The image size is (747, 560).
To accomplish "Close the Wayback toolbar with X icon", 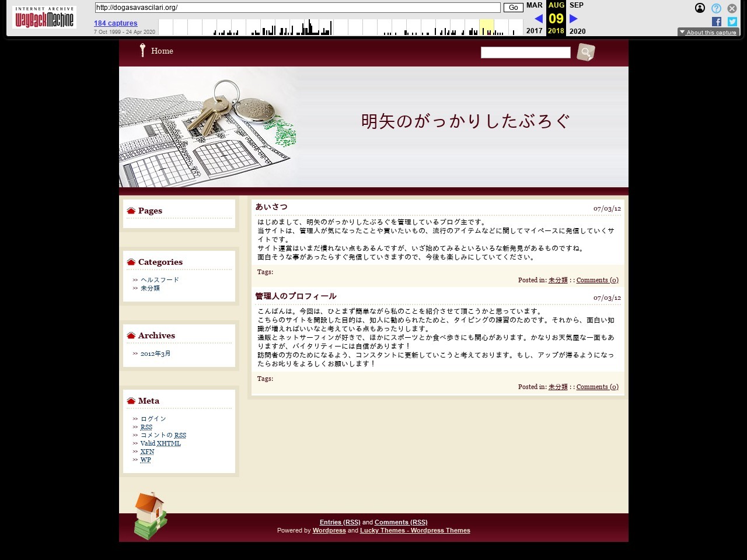I will [x=732, y=8].
